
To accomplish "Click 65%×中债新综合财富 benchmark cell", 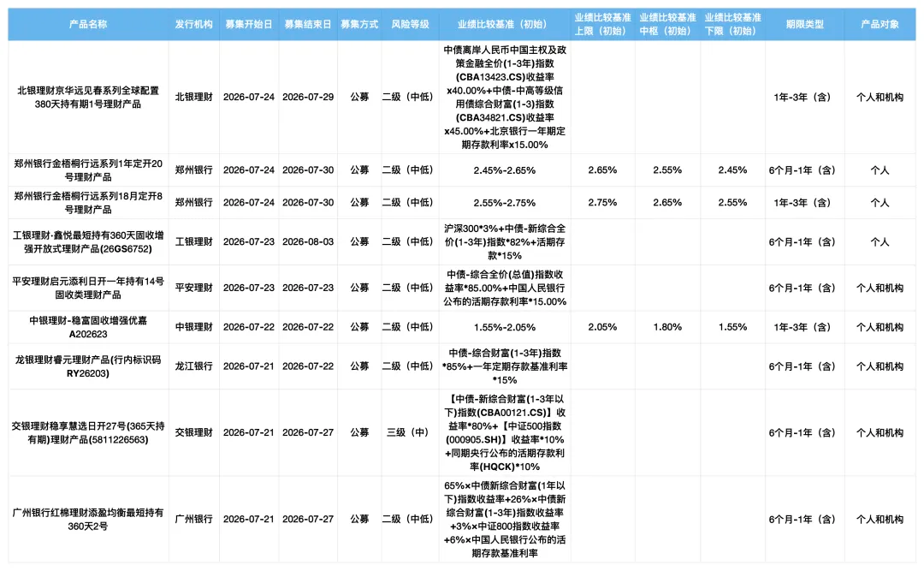I will pos(505,519).
